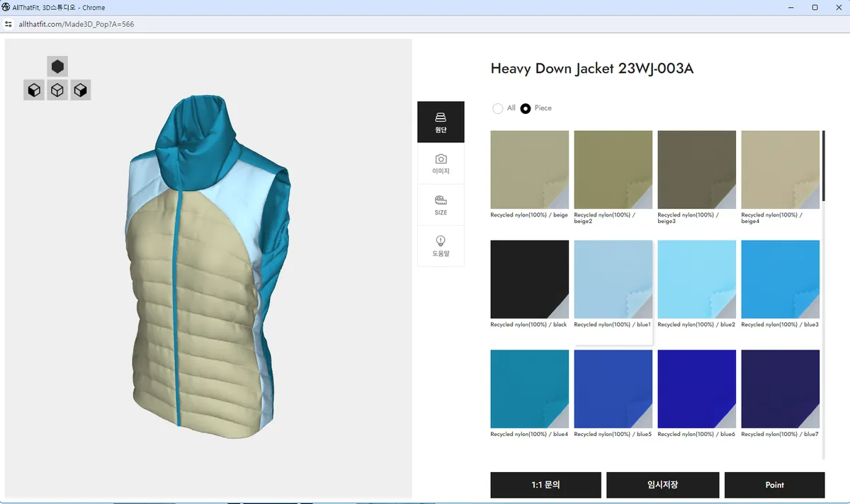850x504 pixels.
Task: Choose the beige3 fabric swatch
Action: (x=697, y=169)
